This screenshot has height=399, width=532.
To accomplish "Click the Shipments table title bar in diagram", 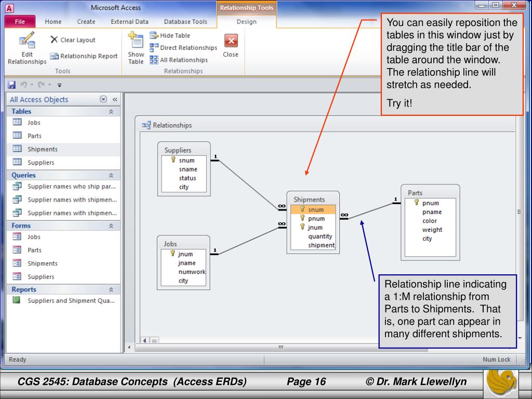I will click(x=313, y=199).
